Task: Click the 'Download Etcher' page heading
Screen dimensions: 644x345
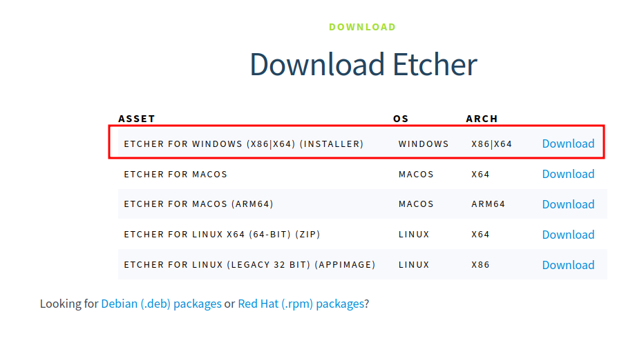Action: click(363, 65)
